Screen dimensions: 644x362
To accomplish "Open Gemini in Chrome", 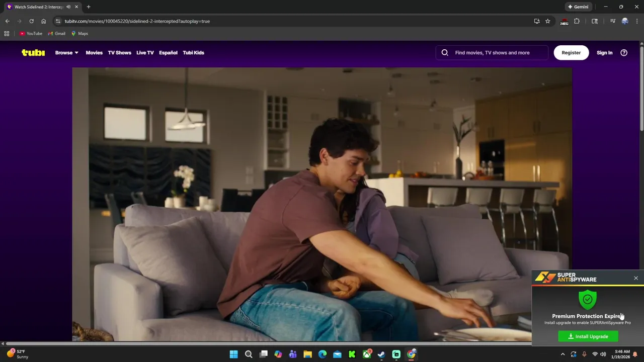I will 578,7.
